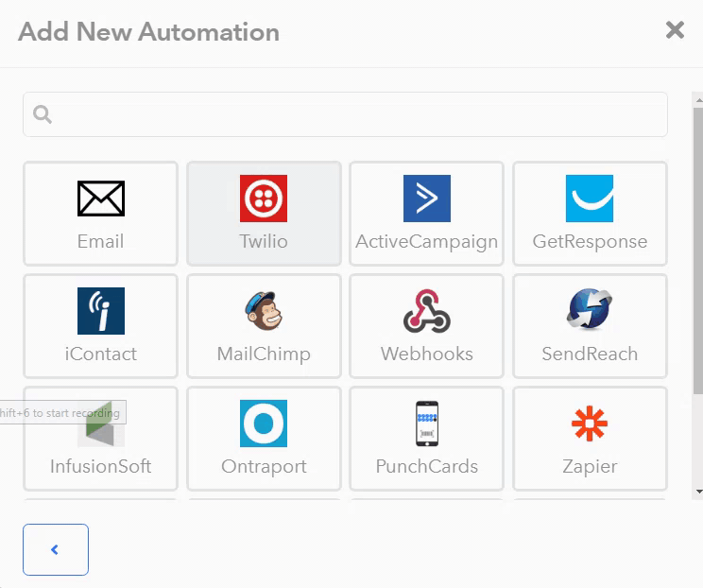Screen dimensions: 703x588
Task: Select the GetResponse smile icon
Action: pos(590,199)
